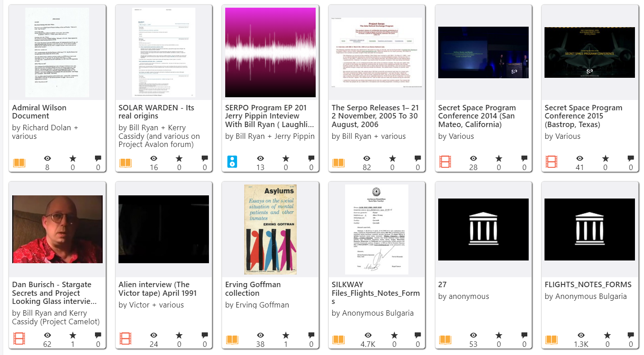Click the film icon on Alien interview card
The image size is (644, 355).
click(x=125, y=338)
